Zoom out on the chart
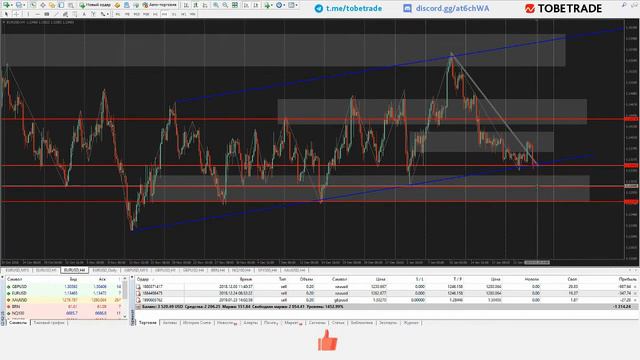The height and width of the screenshot is (360, 640). point(225,5)
